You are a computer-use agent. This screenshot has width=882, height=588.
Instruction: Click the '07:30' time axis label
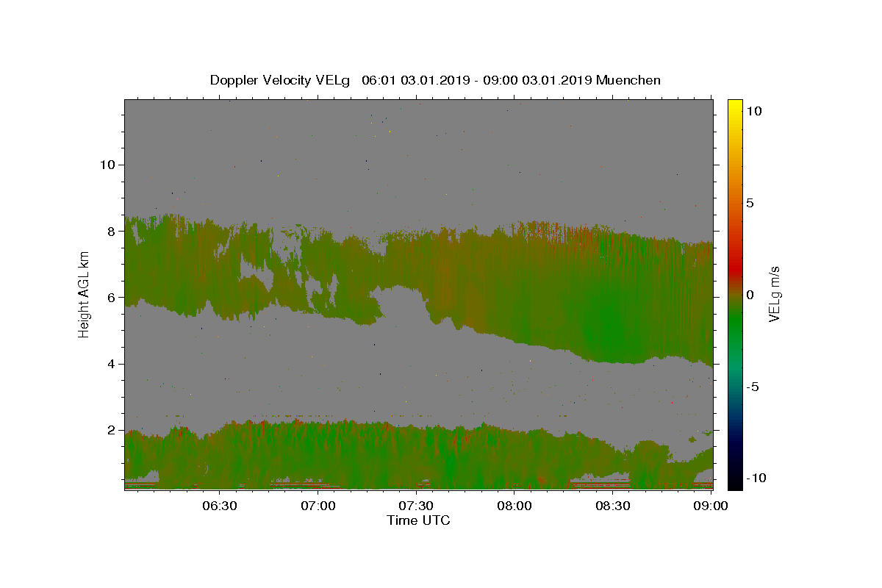tap(417, 506)
